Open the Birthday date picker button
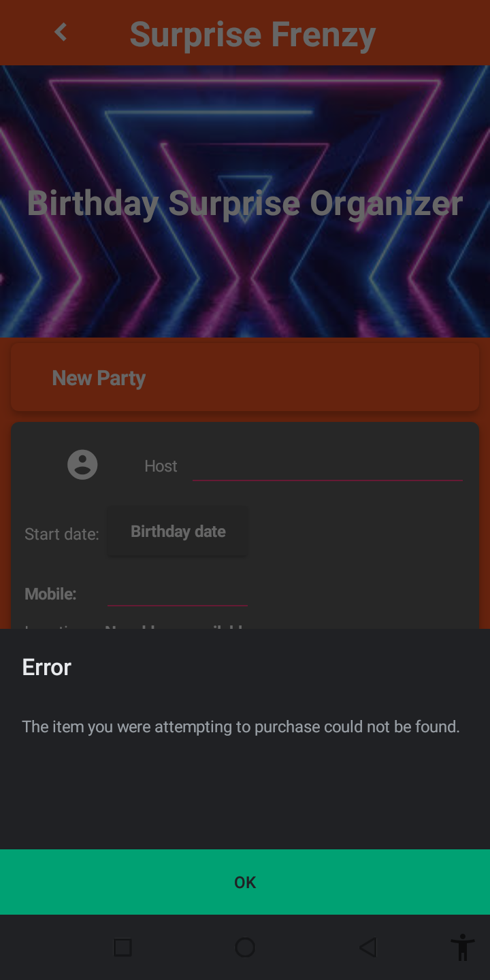 pos(178,532)
